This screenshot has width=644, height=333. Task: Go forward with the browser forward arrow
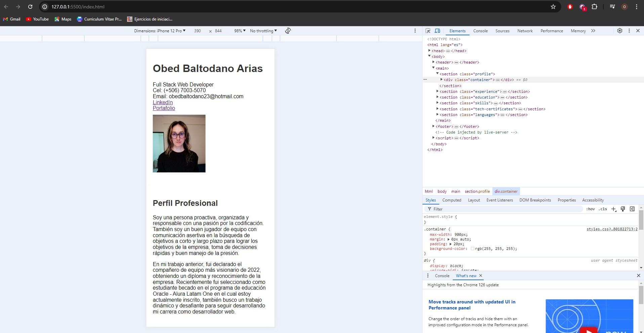pos(18,7)
